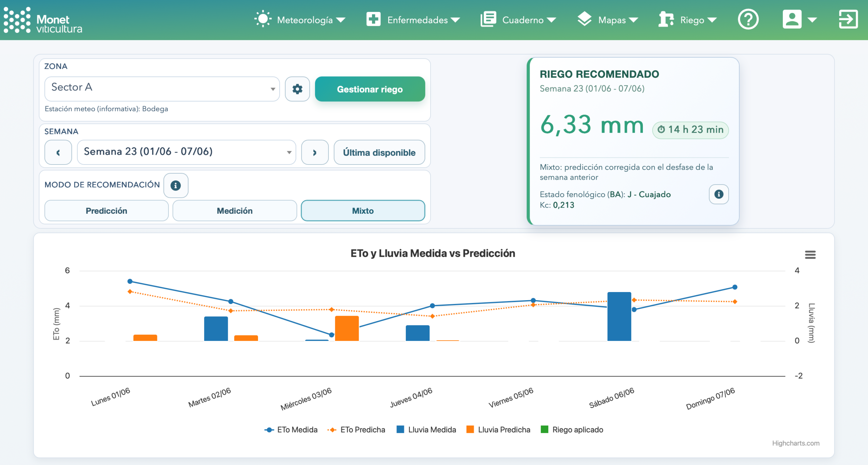Open Highcharts.com credits link
This screenshot has height=465, width=868.
(796, 443)
